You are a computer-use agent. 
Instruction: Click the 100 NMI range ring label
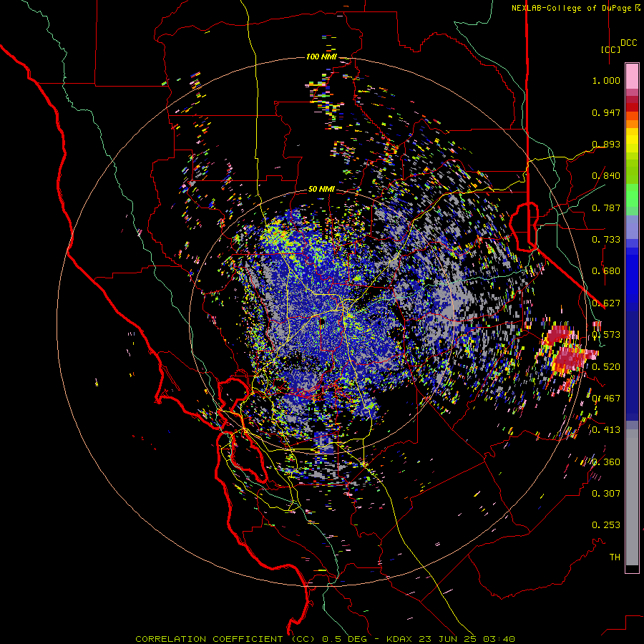click(321, 57)
